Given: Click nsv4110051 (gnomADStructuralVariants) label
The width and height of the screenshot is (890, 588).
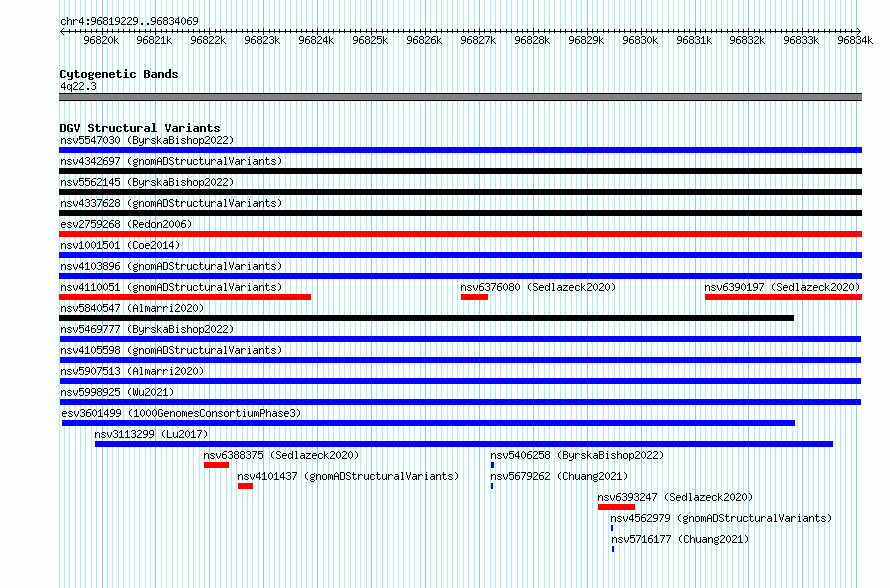Looking at the screenshot, I should pos(171,287).
